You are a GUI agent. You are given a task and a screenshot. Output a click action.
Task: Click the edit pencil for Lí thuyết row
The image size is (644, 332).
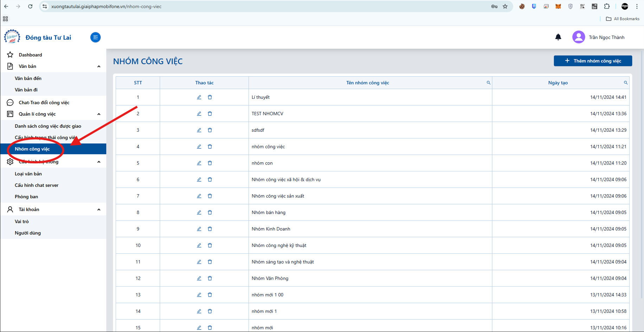[x=199, y=97]
